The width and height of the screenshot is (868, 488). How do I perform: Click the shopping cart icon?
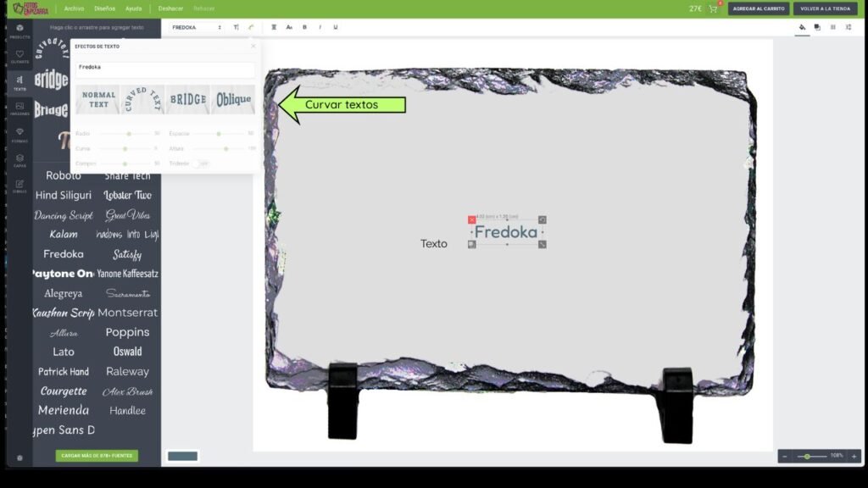[713, 8]
